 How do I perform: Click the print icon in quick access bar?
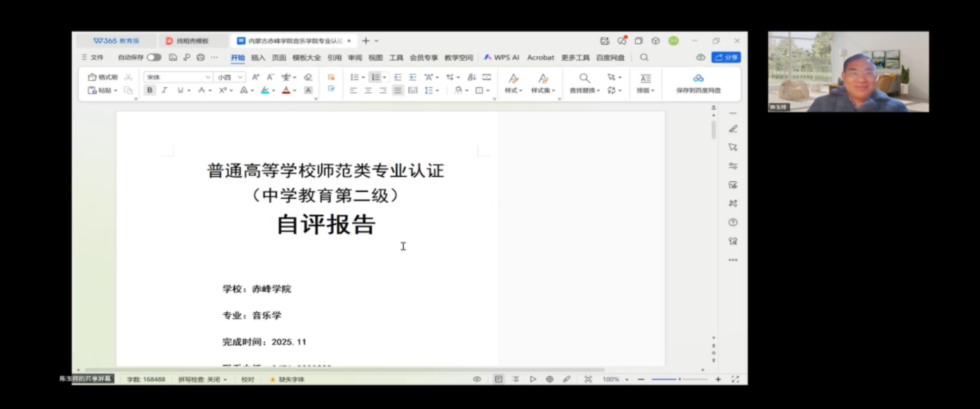tap(201, 57)
